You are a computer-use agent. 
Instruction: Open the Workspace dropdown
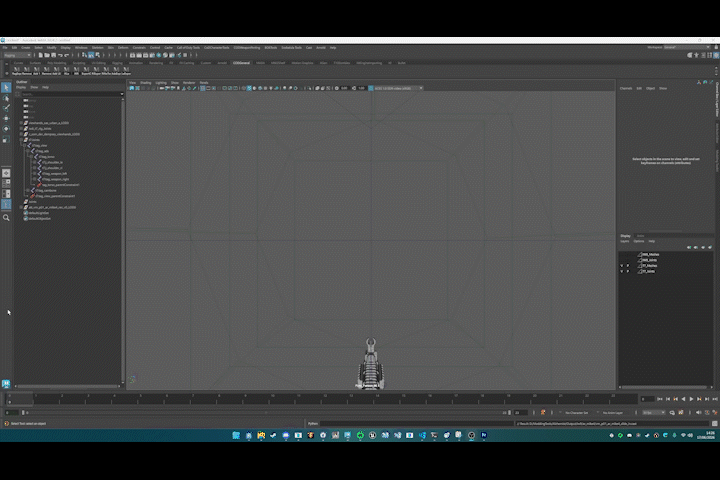tap(687, 47)
